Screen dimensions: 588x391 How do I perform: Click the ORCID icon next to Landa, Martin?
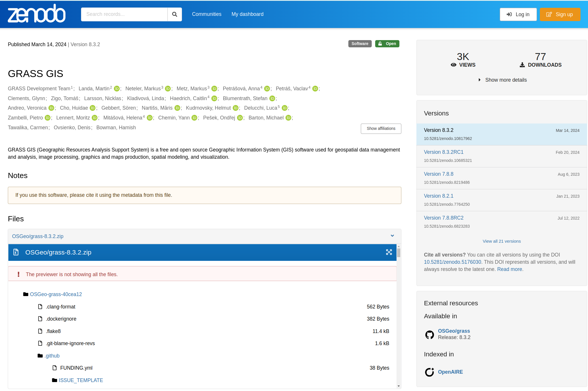(x=117, y=89)
